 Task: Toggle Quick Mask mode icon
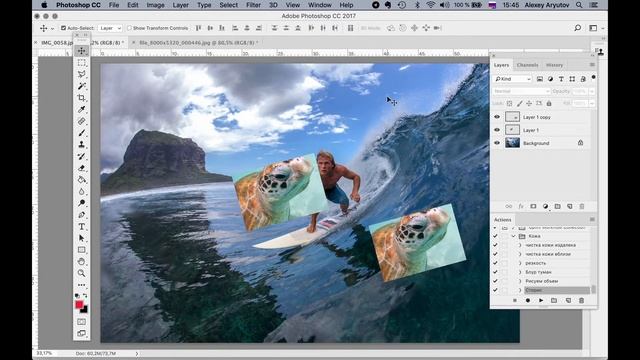(x=82, y=322)
